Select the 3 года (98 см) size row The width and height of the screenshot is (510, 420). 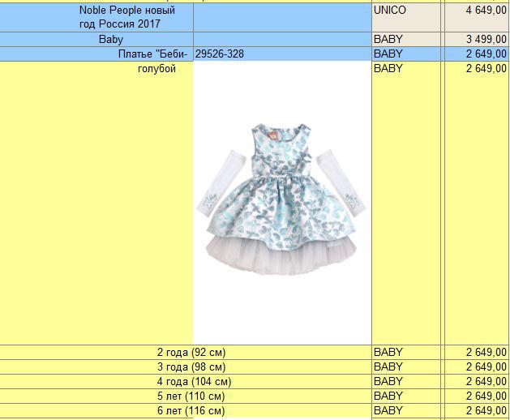tap(191, 366)
